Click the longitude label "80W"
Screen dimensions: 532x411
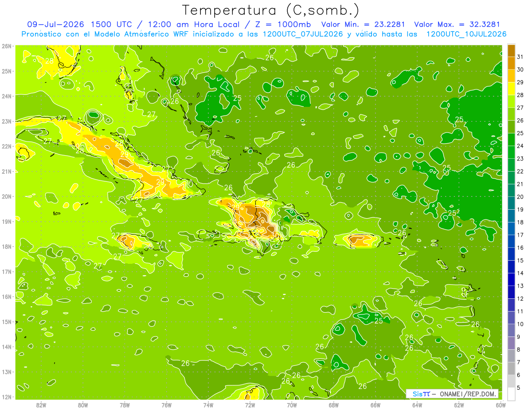83,405
